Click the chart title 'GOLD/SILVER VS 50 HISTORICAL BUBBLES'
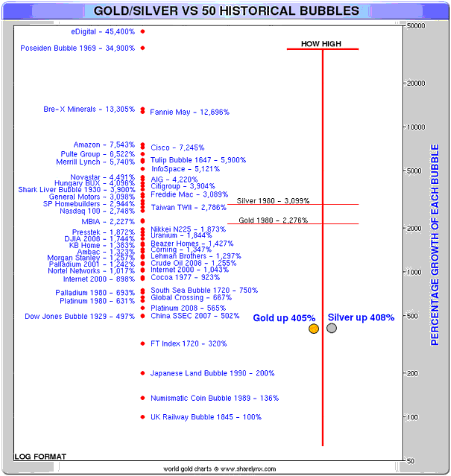The width and height of the screenshot is (451, 476). 226,10
